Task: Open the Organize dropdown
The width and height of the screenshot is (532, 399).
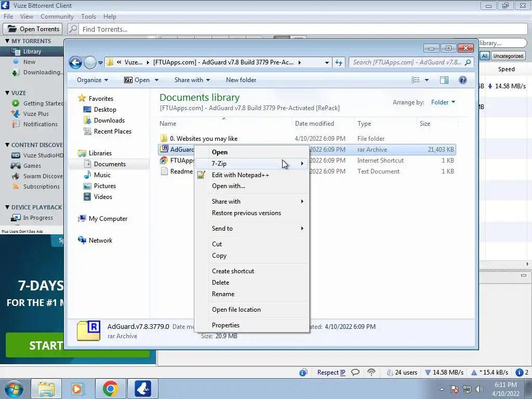Action: coord(92,80)
